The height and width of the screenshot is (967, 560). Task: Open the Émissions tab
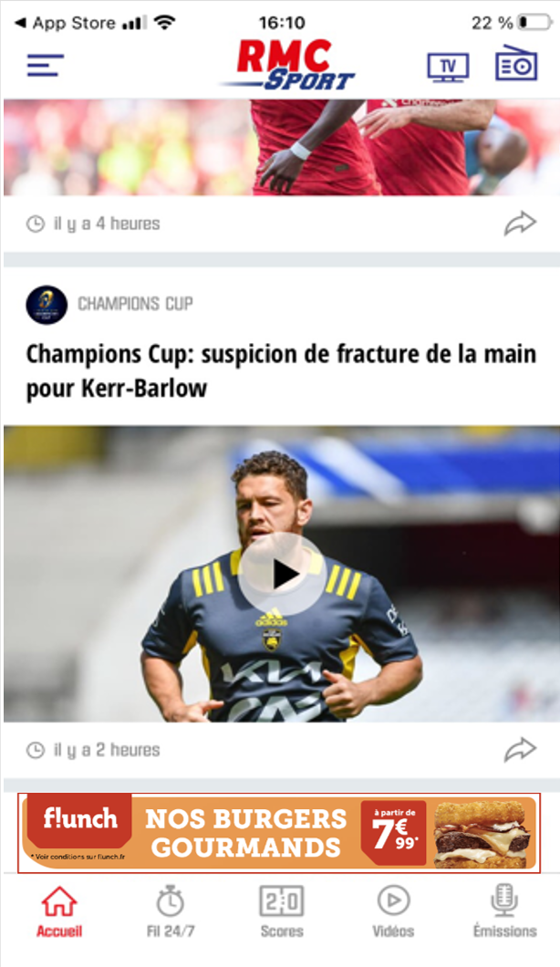pyautogui.click(x=504, y=912)
